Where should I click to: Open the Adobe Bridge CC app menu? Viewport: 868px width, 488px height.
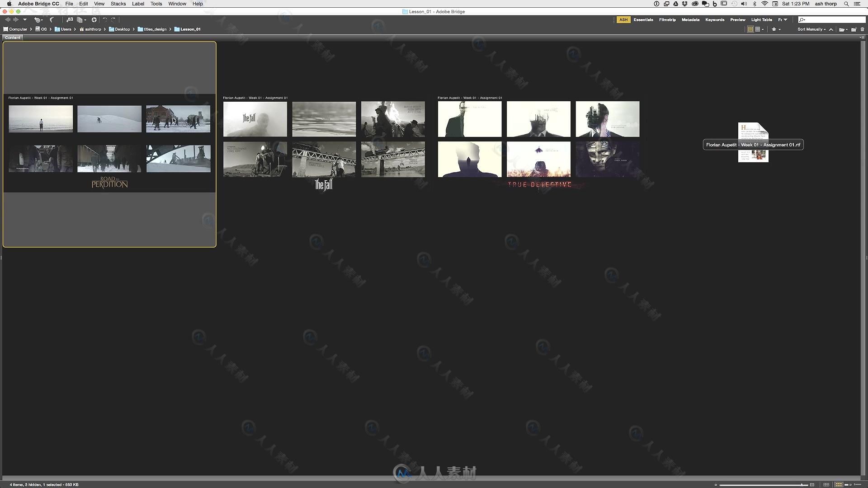tap(38, 4)
